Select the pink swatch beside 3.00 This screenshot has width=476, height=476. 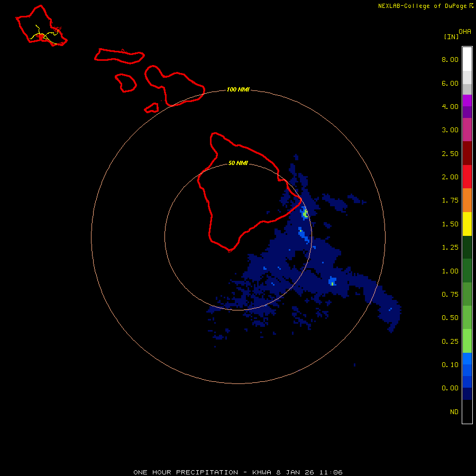point(467,130)
